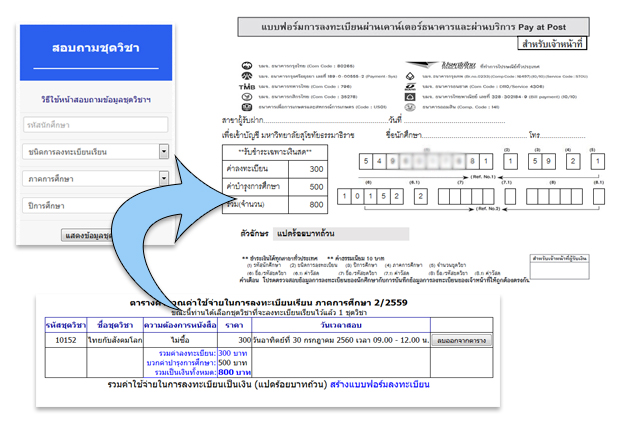
Task: Click the Thailand Post logo
Action: 441,65
